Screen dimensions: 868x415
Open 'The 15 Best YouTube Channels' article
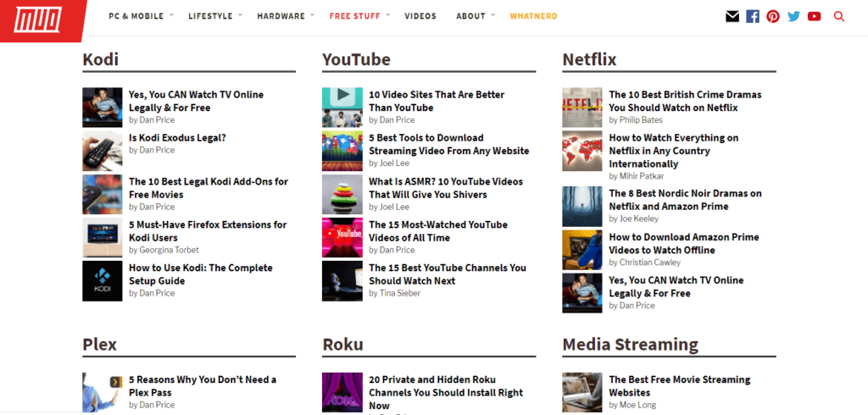pyautogui.click(x=448, y=274)
